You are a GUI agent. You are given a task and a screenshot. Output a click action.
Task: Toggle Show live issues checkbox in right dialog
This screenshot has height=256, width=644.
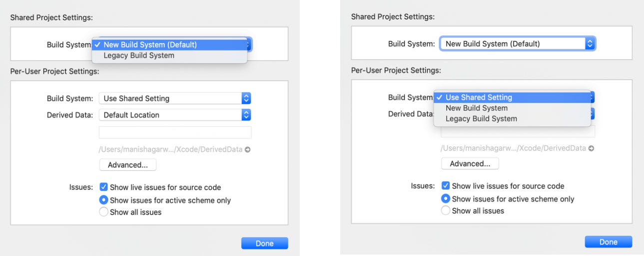click(446, 186)
